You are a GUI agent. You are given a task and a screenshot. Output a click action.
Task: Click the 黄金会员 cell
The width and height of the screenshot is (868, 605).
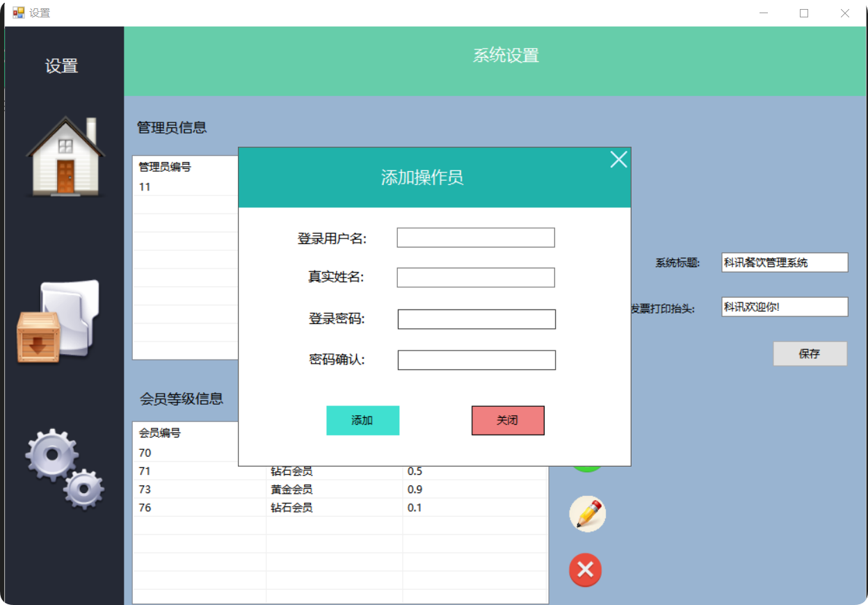point(291,489)
